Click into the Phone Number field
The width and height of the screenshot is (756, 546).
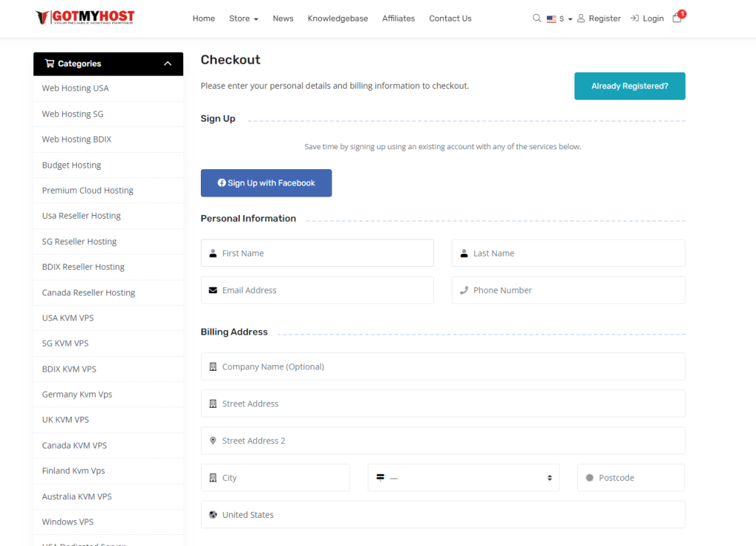pyautogui.click(x=568, y=290)
